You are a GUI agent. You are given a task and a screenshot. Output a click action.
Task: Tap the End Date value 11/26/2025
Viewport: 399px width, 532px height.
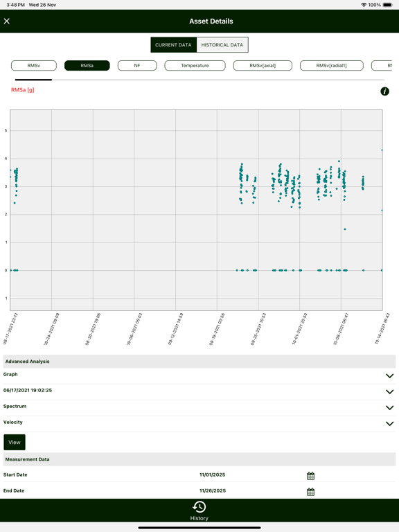click(x=213, y=490)
